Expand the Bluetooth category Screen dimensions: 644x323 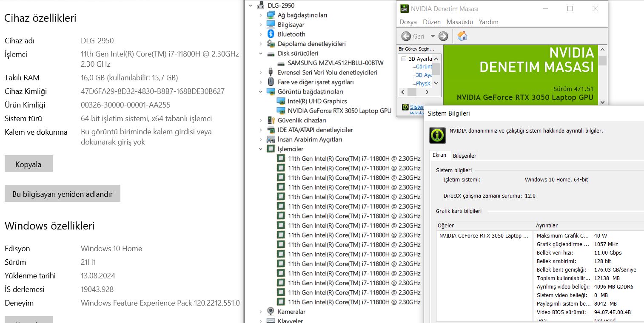261,34
